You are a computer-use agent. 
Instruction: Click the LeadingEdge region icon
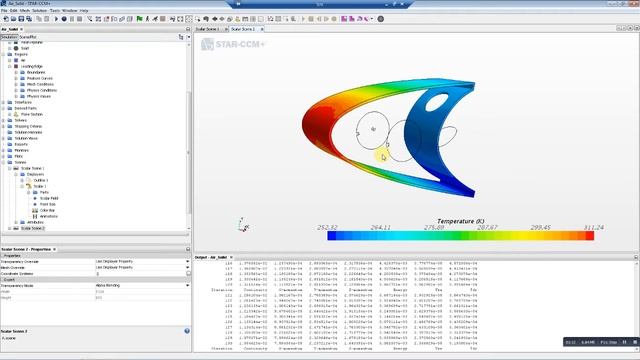point(16,66)
